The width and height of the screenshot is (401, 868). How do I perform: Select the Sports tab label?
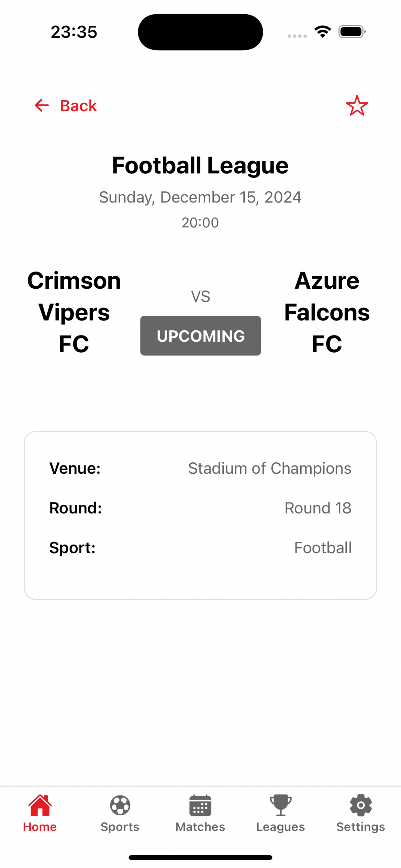pyautogui.click(x=120, y=827)
